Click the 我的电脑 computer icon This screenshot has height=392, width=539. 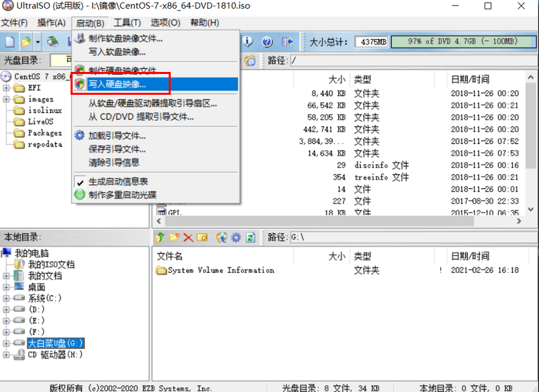[6, 253]
